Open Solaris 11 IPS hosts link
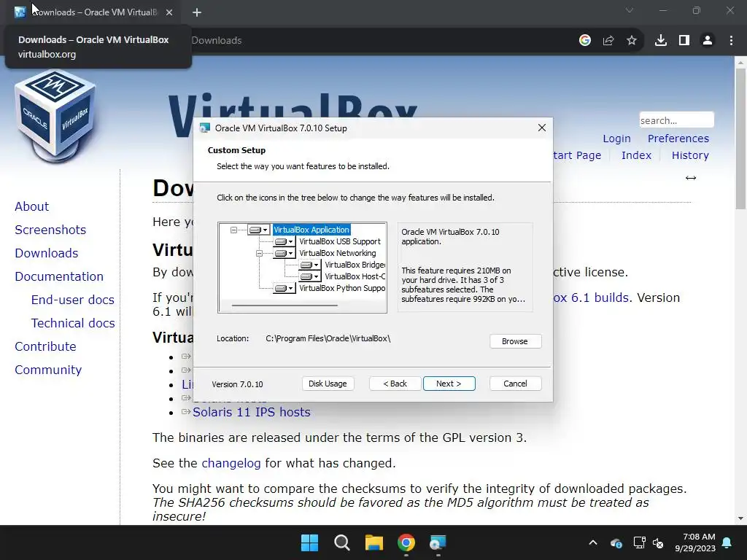747x560 pixels. [x=252, y=413]
